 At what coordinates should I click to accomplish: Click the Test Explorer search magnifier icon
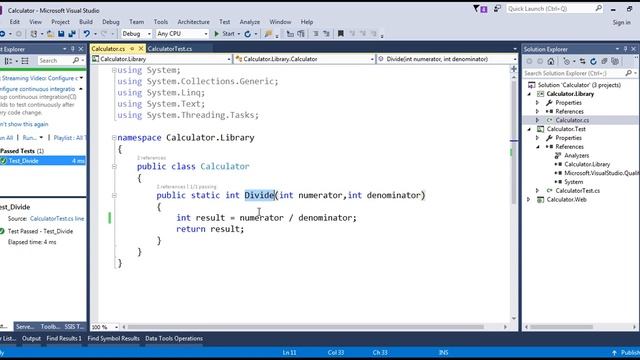coord(76,60)
